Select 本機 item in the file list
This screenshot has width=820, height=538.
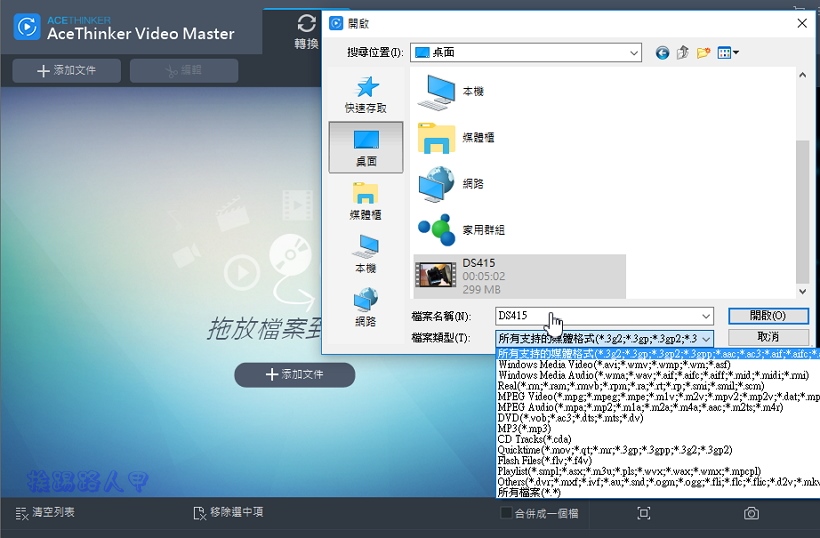[451, 92]
